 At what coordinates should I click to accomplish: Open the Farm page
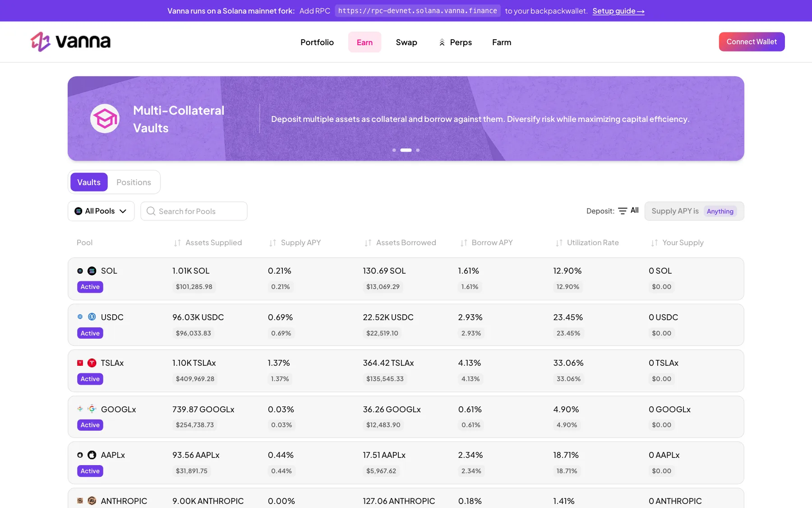coord(502,42)
